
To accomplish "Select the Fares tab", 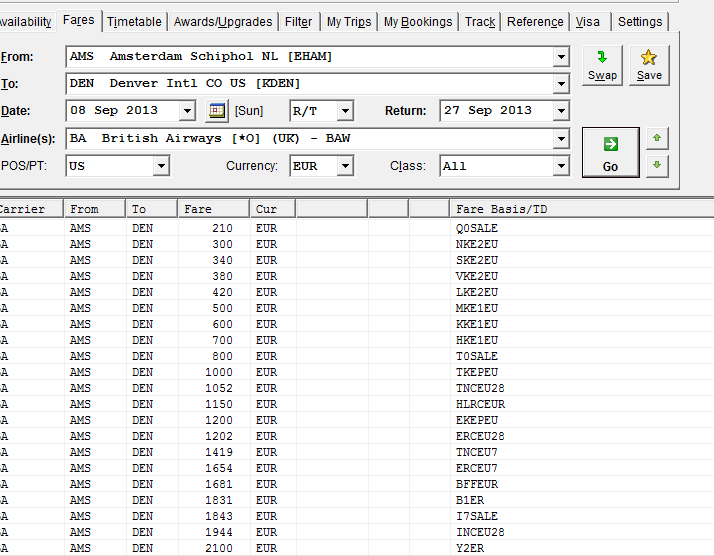I will pos(79,20).
